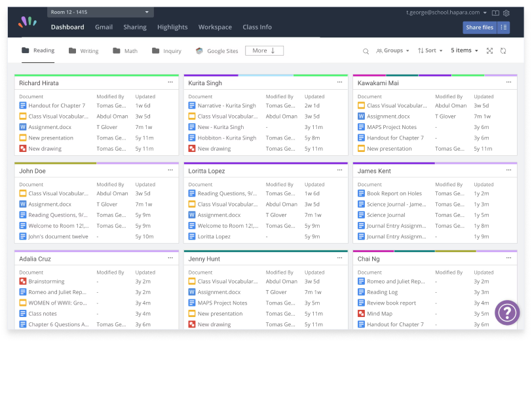The image size is (532, 393).
Task: Click the Hapara logo
Action: [x=28, y=22]
